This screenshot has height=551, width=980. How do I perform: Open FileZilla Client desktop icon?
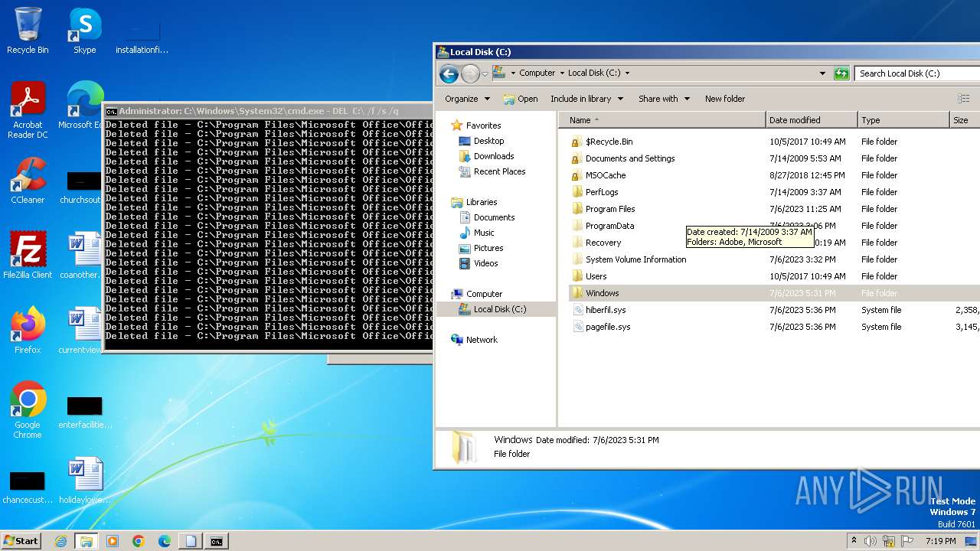pos(28,256)
